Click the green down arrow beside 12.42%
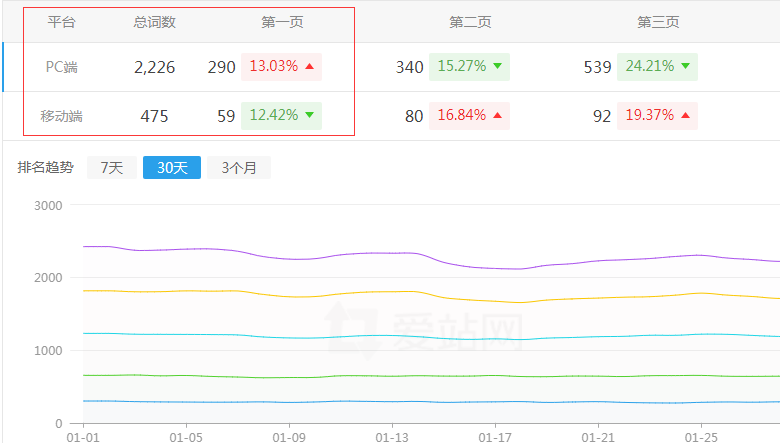The height and width of the screenshot is (443, 780). click(x=309, y=115)
